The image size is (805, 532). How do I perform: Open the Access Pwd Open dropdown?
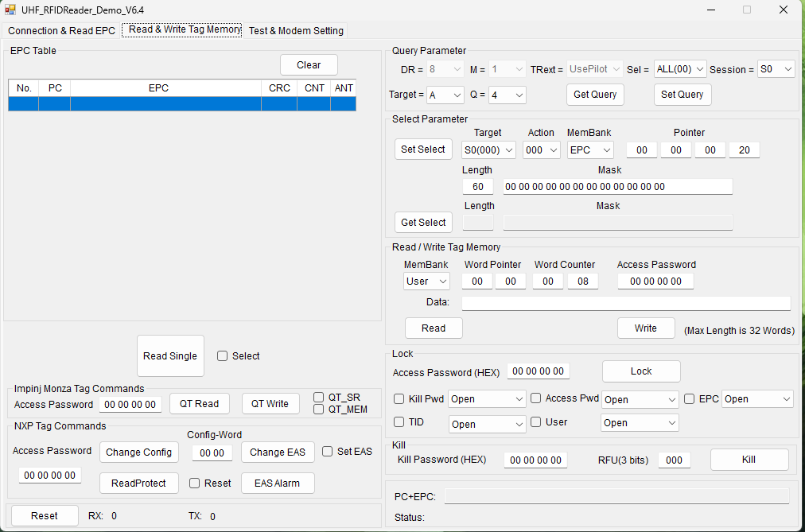640,400
